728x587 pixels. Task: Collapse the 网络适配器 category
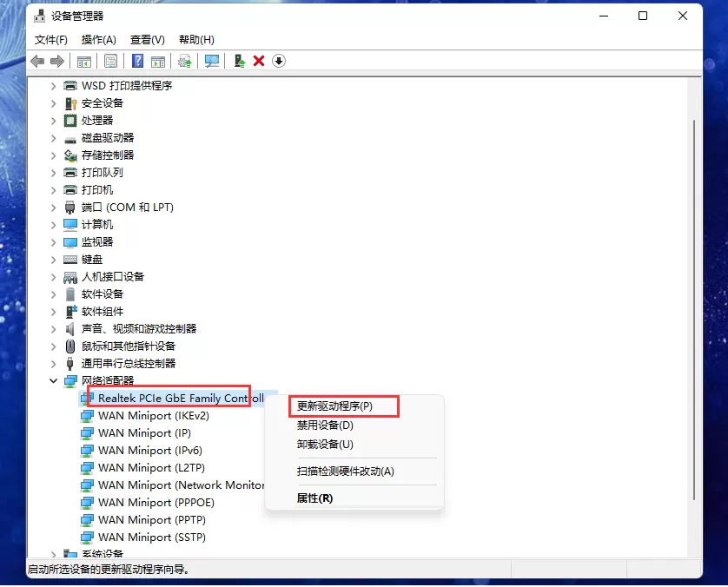(54, 380)
